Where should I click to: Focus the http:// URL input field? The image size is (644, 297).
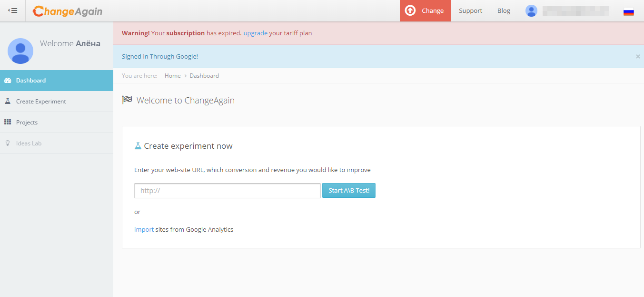click(x=228, y=191)
